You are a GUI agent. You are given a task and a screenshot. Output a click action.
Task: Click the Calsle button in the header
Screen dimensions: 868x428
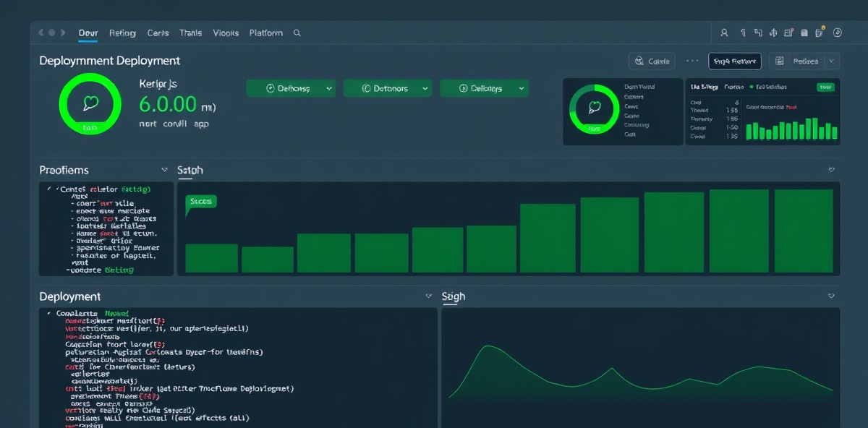coord(652,61)
